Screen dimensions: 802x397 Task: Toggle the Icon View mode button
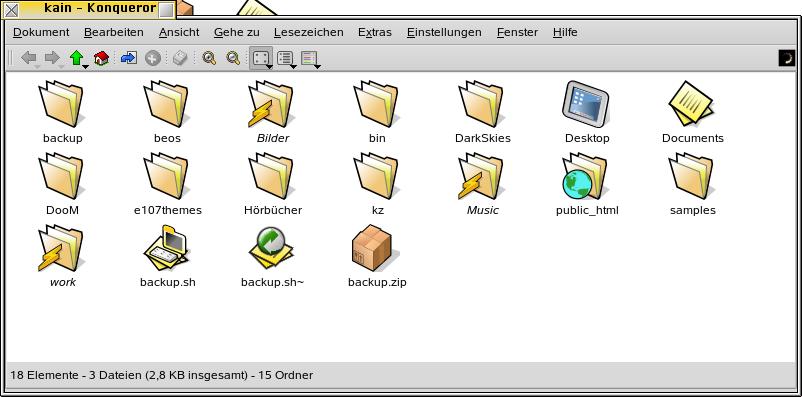point(261,58)
